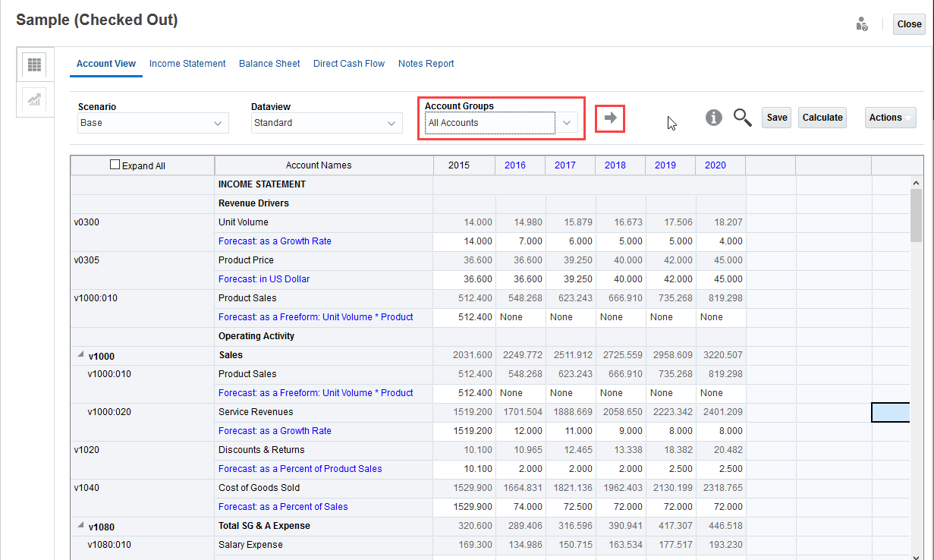
Task: Open the magnifying glass search icon
Action: click(742, 118)
